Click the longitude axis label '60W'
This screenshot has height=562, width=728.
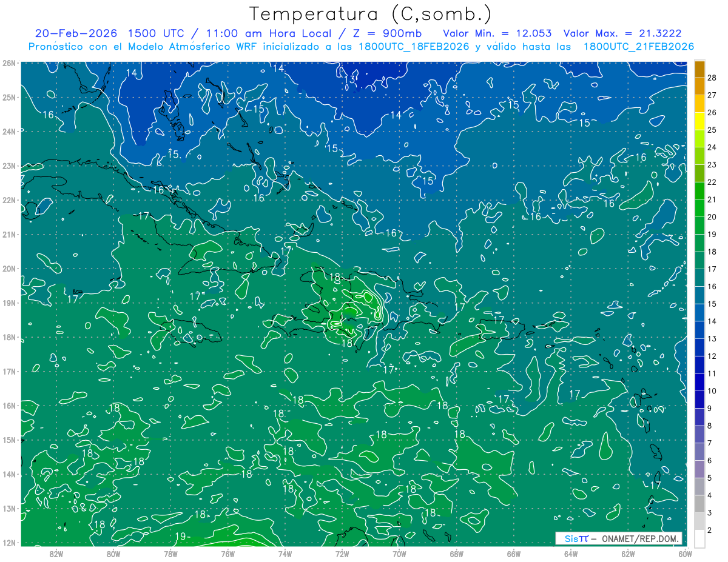pyautogui.click(x=685, y=553)
